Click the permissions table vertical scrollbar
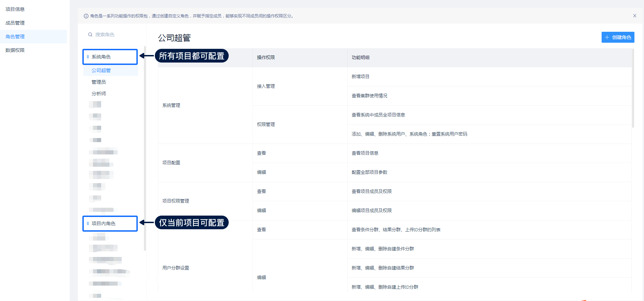Screen dimensions: 644x301 click(633, 89)
